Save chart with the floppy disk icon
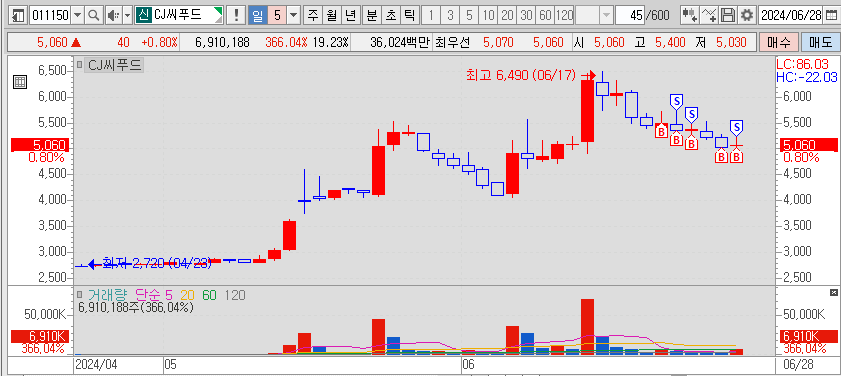 [728, 15]
